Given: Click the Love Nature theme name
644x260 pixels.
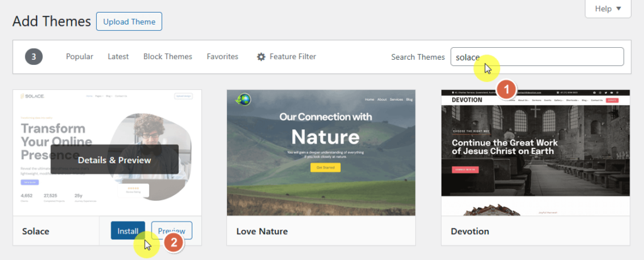Looking at the screenshot, I should [x=262, y=231].
